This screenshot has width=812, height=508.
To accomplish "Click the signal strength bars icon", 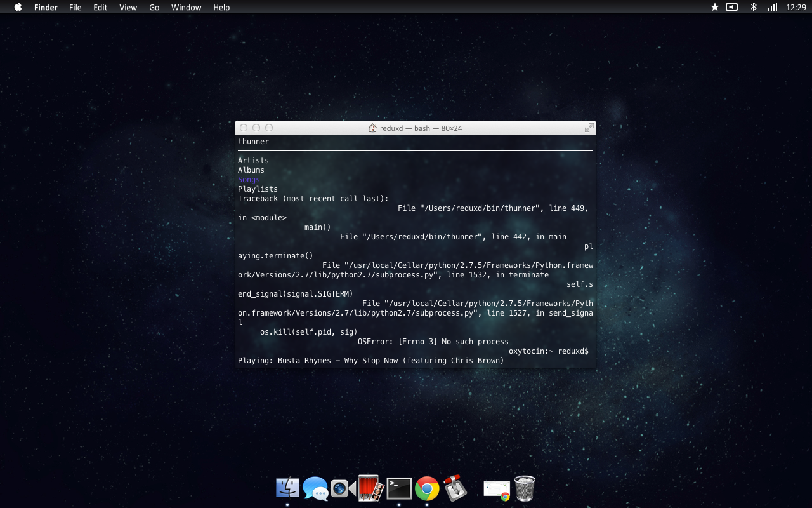I will [x=773, y=7].
